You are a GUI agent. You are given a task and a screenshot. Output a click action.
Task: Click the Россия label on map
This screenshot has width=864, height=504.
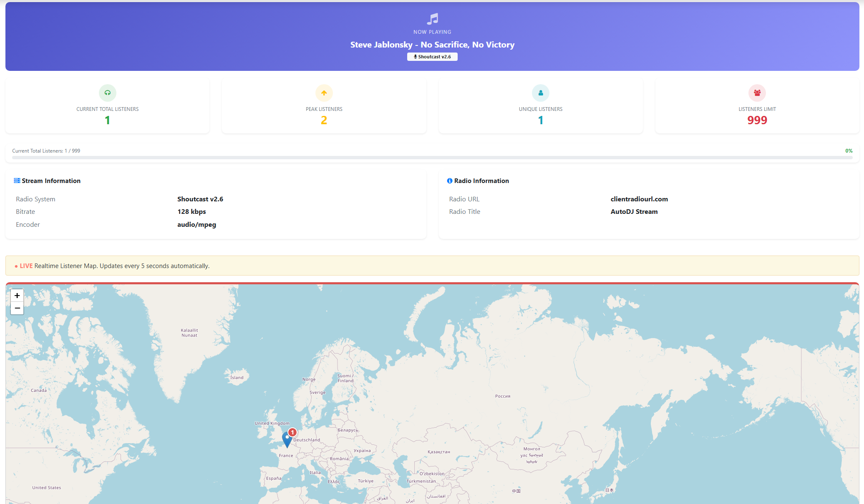point(503,396)
